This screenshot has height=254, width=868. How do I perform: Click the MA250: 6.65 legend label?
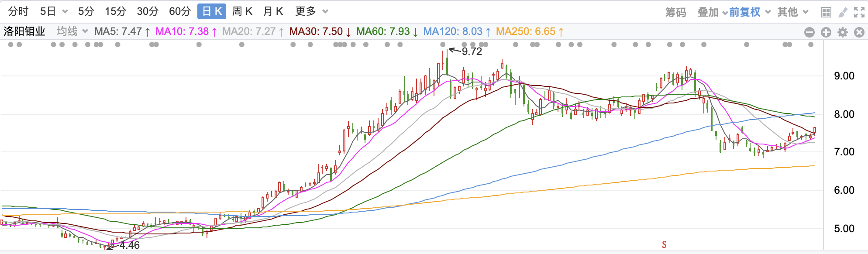(530, 31)
